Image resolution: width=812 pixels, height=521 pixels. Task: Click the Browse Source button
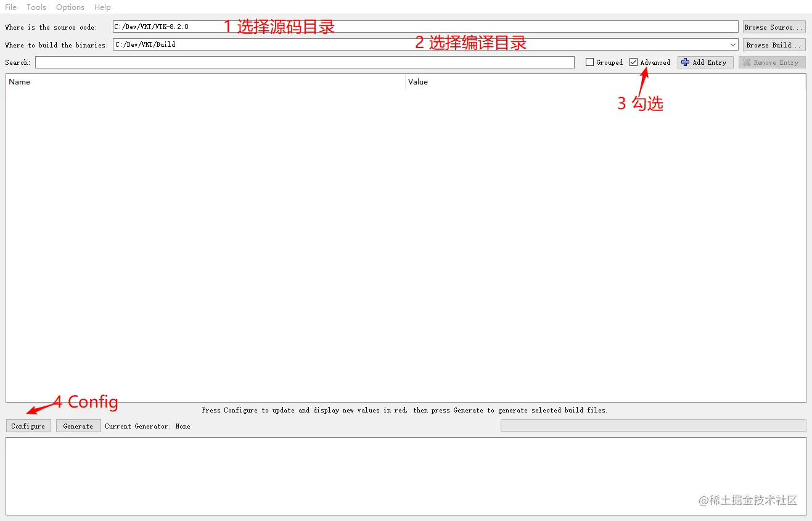(x=774, y=27)
